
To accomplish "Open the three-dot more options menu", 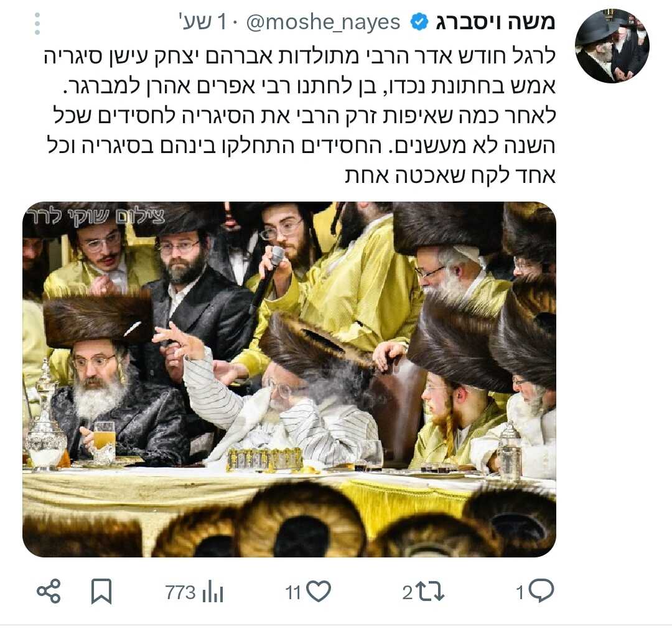I will coord(37,24).
